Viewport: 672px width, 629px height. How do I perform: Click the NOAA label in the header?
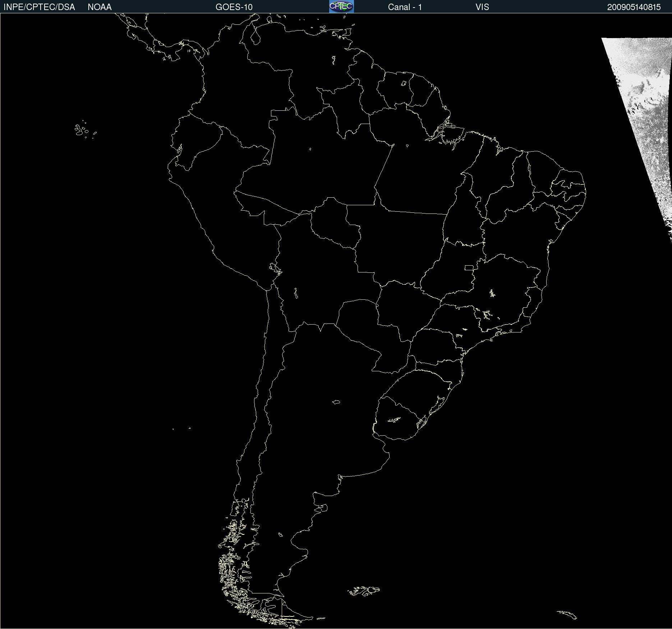(x=100, y=7)
